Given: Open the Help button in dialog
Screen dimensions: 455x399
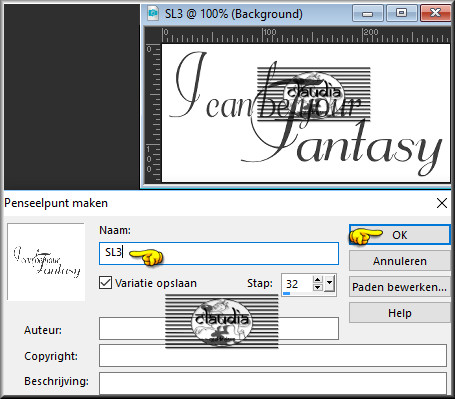Looking at the screenshot, I should point(400,313).
